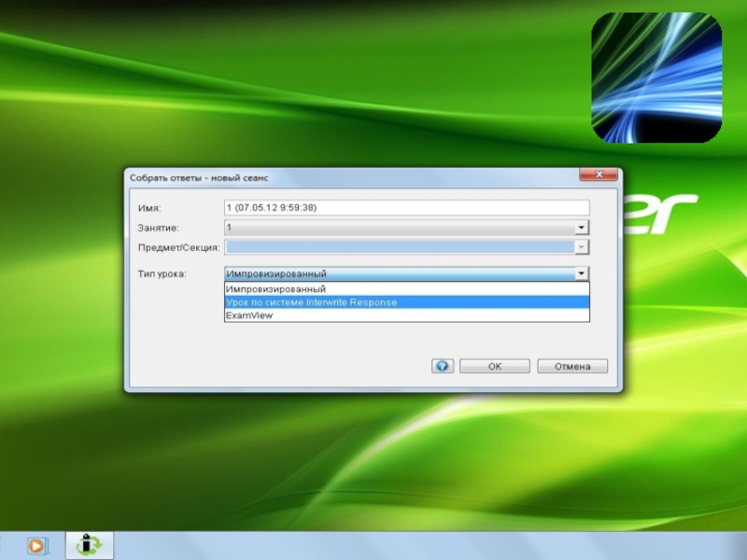Click the blue help question mark icon

[443, 367]
